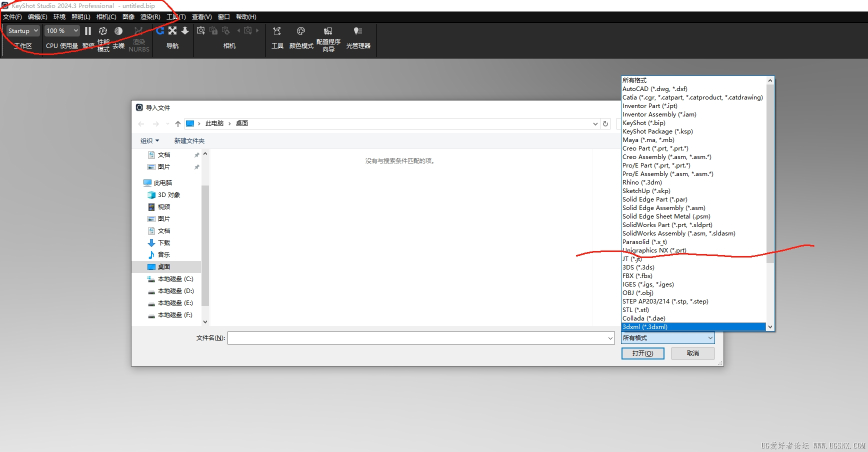Click the Lock Camera icon
This screenshot has height=452, width=868.
[213, 31]
